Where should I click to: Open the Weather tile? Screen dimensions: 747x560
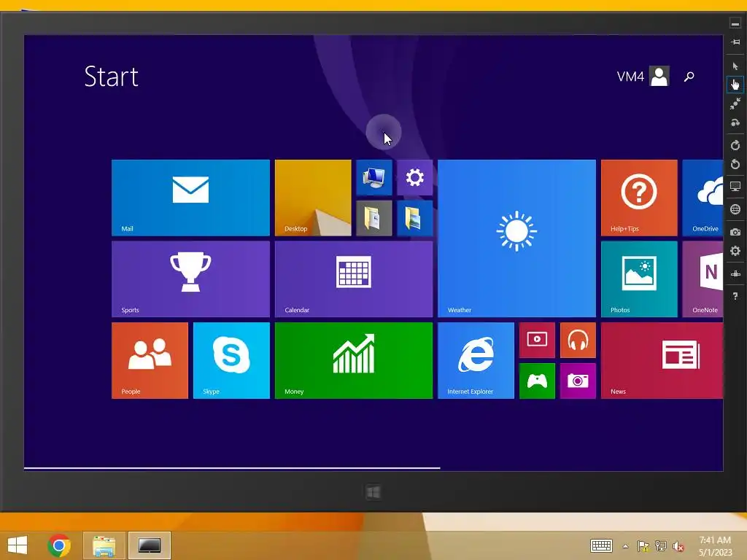tap(517, 238)
